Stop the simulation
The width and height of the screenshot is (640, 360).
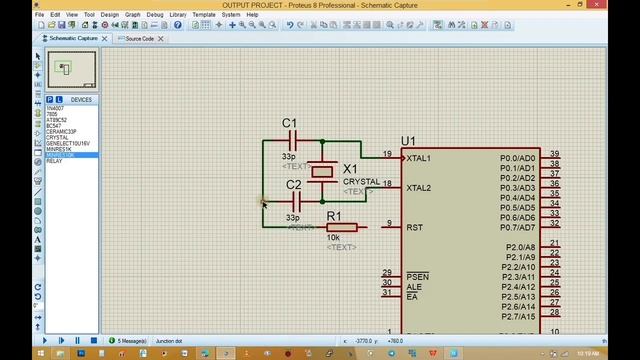(94, 340)
